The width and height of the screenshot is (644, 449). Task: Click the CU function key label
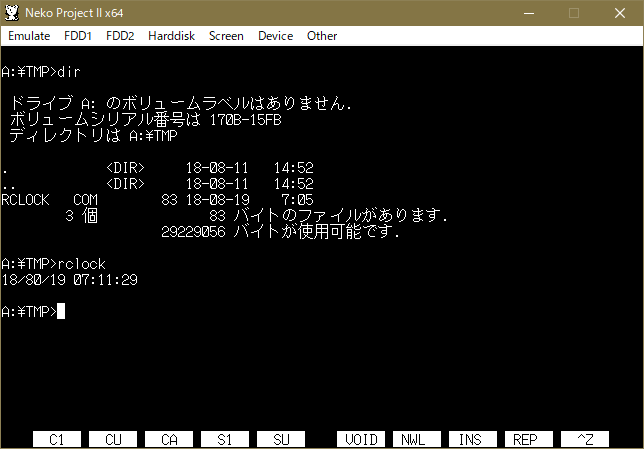(113, 439)
